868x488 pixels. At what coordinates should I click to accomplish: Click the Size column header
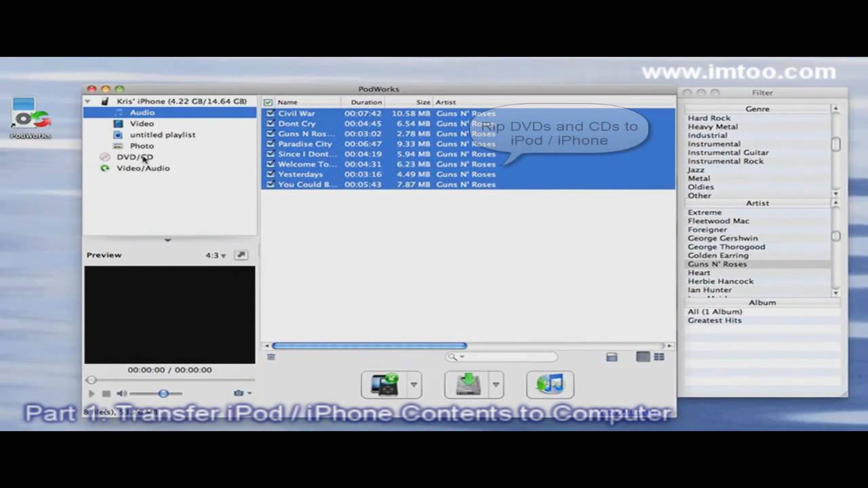[409, 102]
